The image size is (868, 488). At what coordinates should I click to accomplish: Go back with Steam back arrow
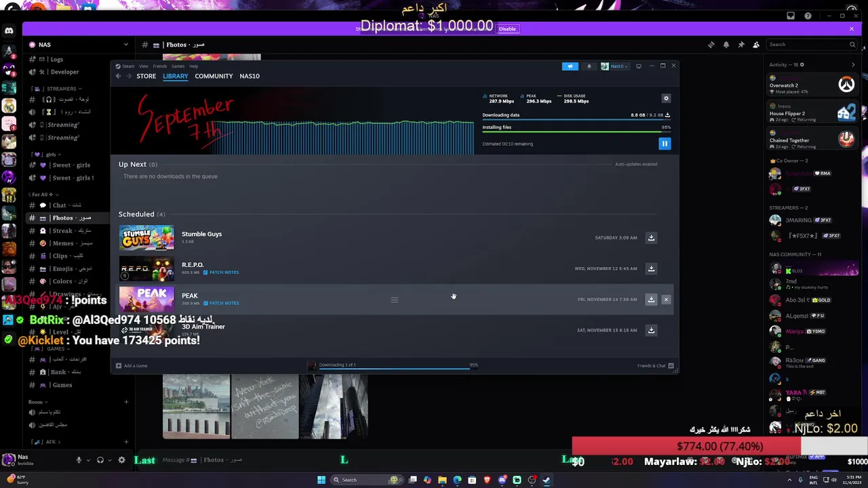click(x=118, y=76)
